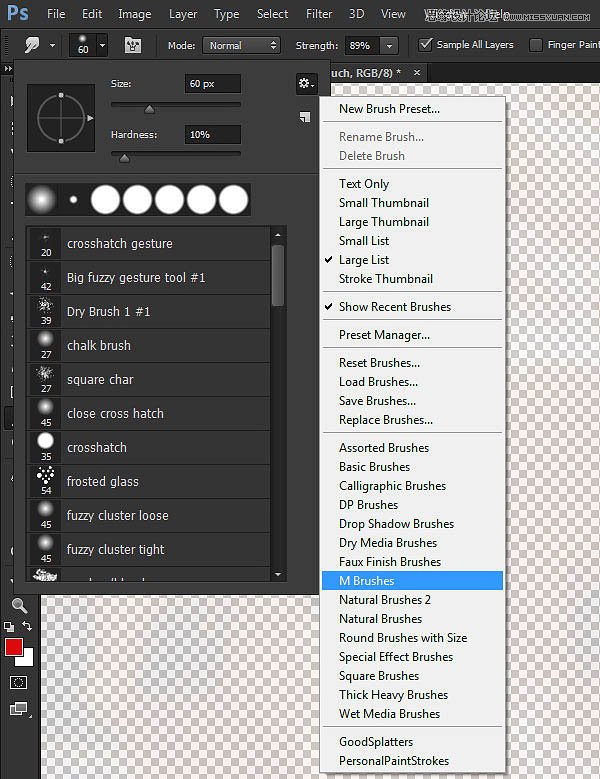Viewport: 600px width, 779px height.
Task: Select the crosshatch brush size 35
Action: (149, 448)
